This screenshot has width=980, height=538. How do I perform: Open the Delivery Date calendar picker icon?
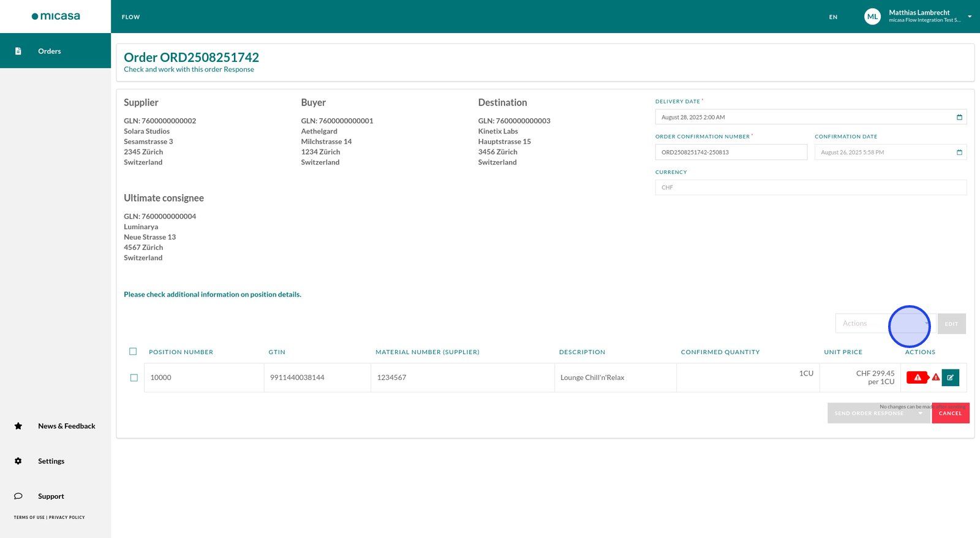pyautogui.click(x=959, y=117)
